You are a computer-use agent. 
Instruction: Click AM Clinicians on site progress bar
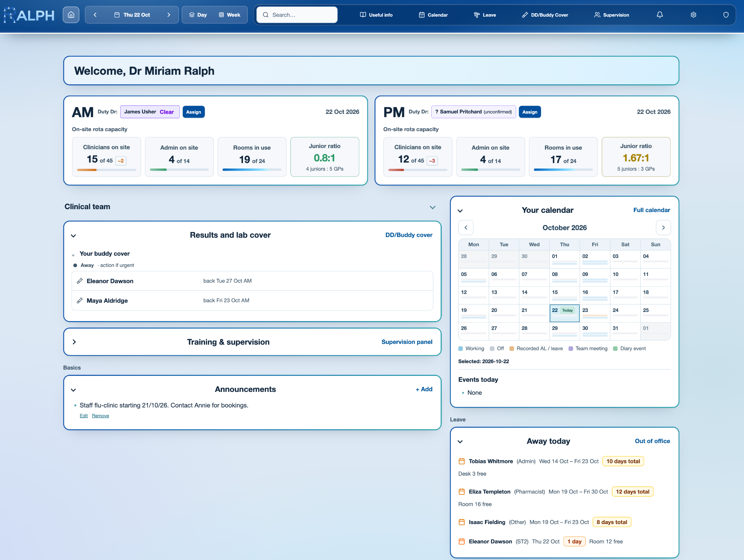click(x=106, y=170)
